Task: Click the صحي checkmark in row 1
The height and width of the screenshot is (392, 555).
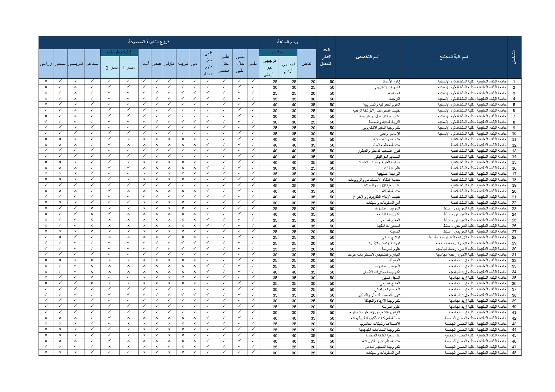Action: coord(60,81)
